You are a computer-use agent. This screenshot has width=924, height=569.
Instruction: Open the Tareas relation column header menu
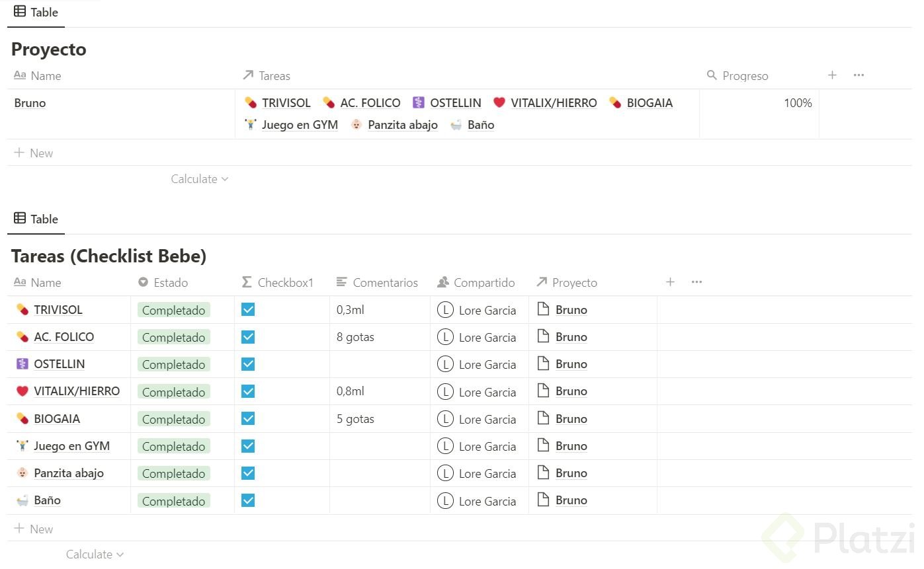tap(267, 76)
